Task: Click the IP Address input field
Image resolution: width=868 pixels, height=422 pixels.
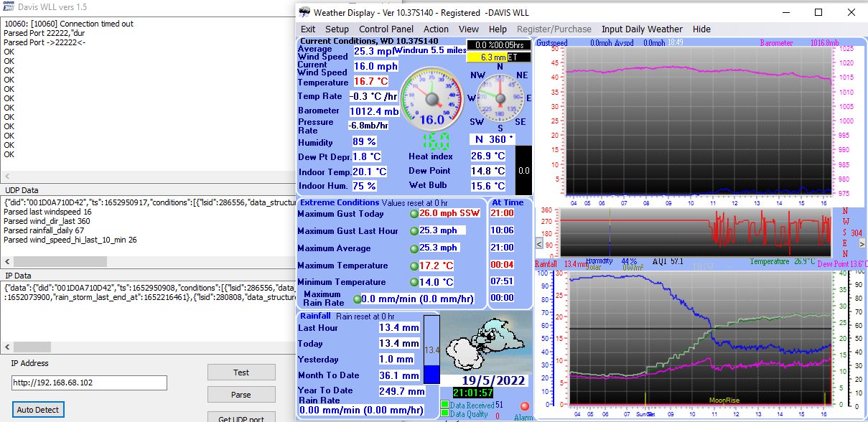Action: pyautogui.click(x=89, y=383)
